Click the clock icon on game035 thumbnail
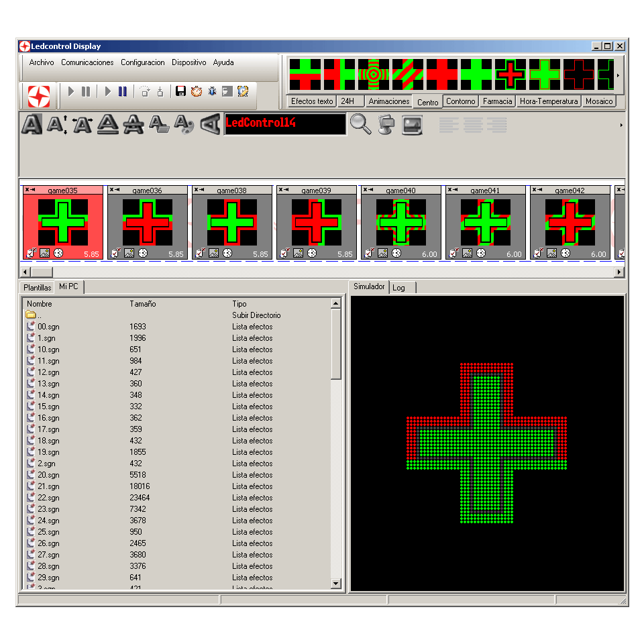Screen dimensions: 644x644 tap(58, 253)
